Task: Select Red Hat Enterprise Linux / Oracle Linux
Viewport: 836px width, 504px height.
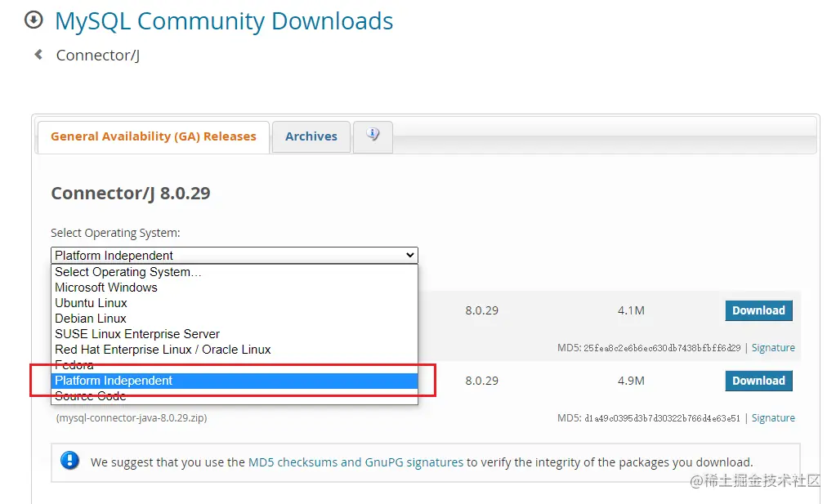Action: [x=234, y=350]
